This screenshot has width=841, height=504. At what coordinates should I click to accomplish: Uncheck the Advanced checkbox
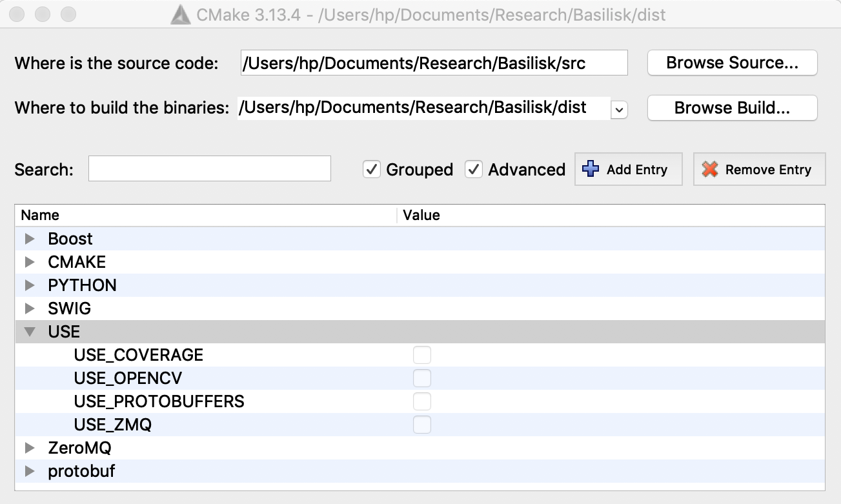tap(474, 169)
